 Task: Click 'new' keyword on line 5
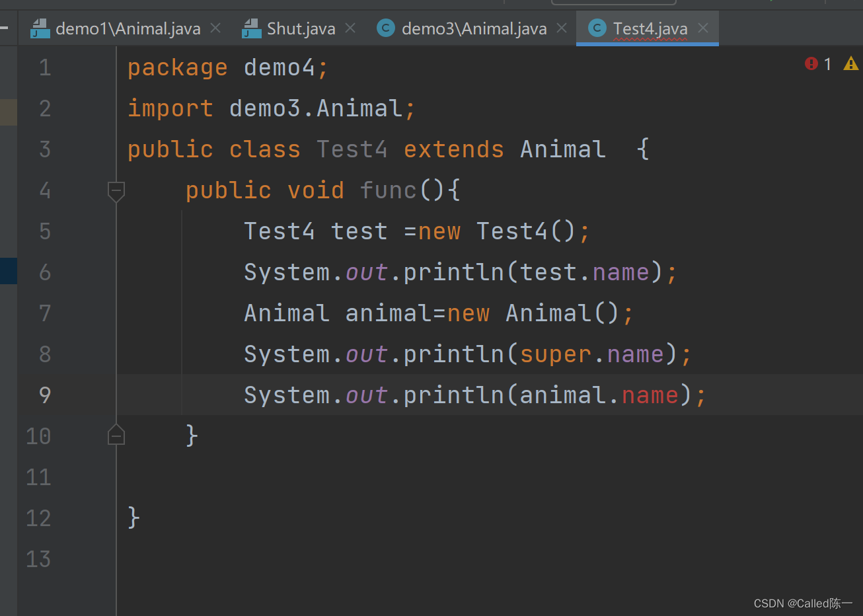point(439,231)
